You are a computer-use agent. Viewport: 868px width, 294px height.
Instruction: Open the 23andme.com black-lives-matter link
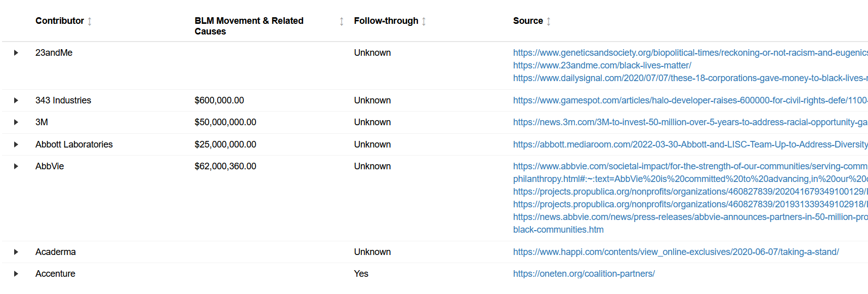602,65
